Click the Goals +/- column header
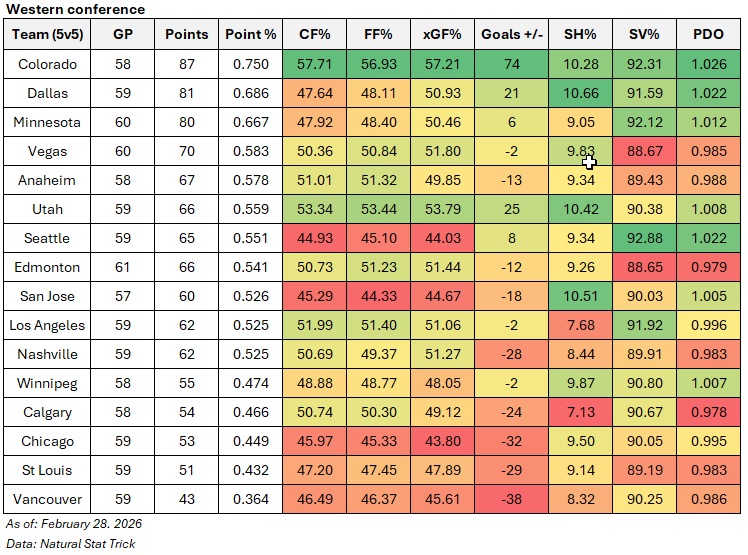 point(511,34)
